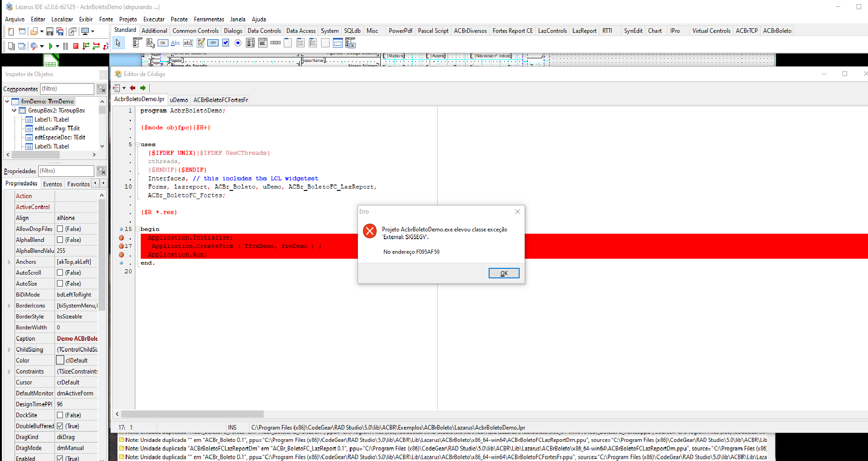Toggle the AutoSize checkbox
The height and width of the screenshot is (461, 868).
(x=60, y=283)
